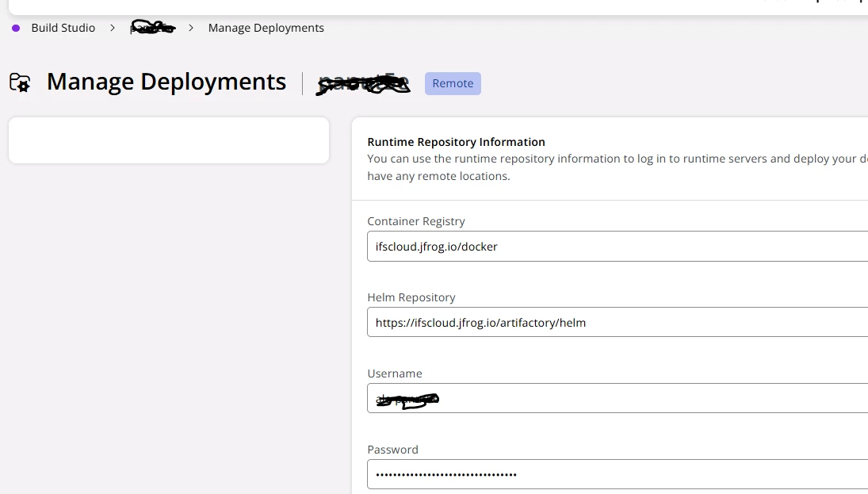Click the Helm Repository label
Image resolution: width=868 pixels, height=494 pixels.
coord(411,297)
